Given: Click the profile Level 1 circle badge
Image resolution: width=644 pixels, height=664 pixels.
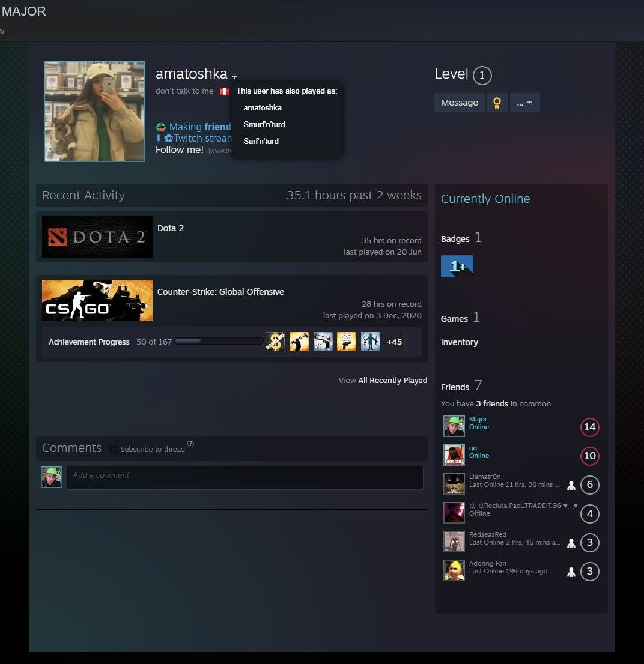Looking at the screenshot, I should [x=482, y=76].
